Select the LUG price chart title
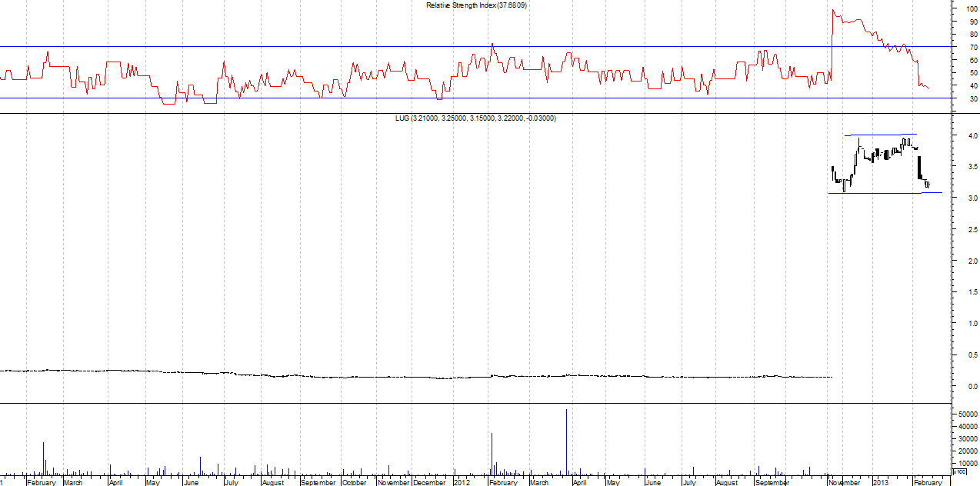This screenshot has height=486, width=980. pos(473,118)
